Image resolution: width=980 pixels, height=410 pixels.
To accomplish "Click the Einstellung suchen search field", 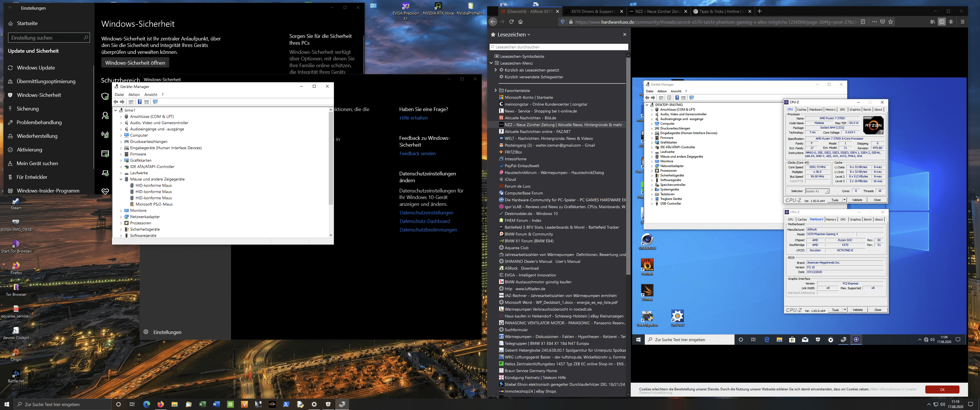I will (49, 38).
